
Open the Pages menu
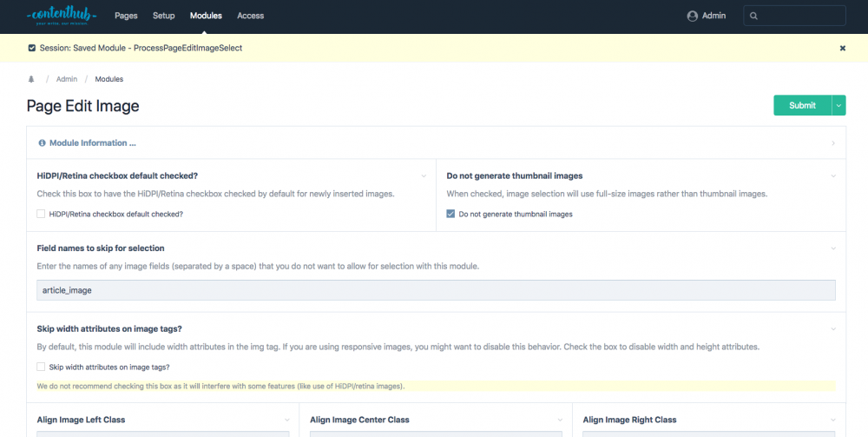tap(126, 16)
